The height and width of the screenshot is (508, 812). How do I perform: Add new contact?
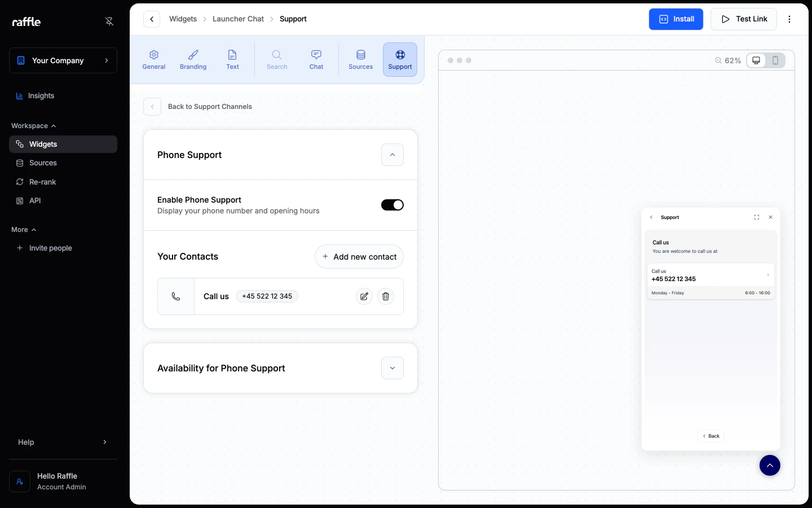click(359, 257)
